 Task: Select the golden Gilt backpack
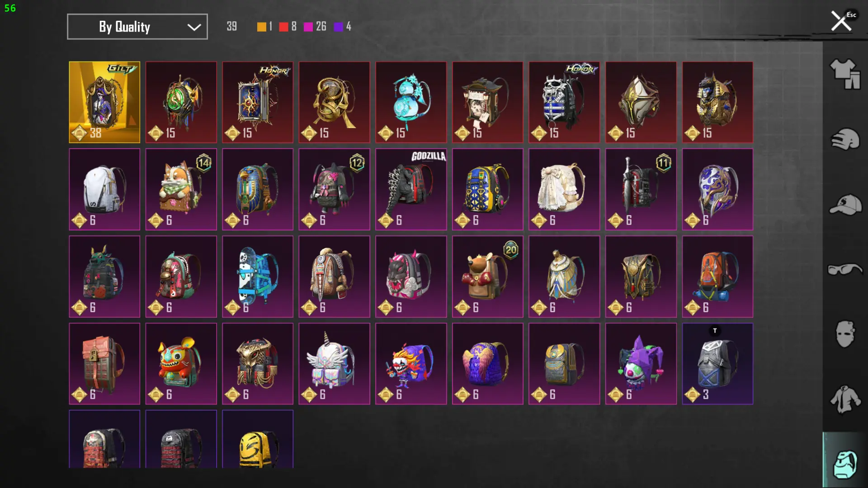[x=104, y=102]
